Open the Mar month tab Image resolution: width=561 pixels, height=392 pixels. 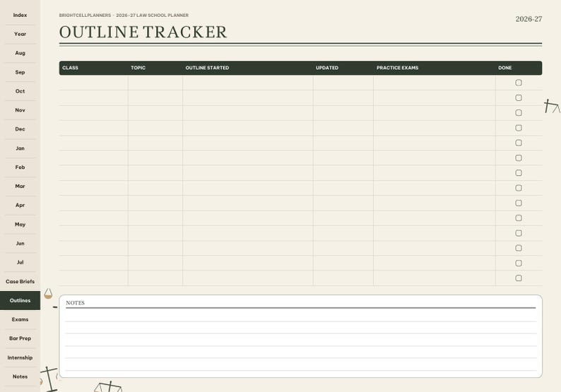[20, 186]
